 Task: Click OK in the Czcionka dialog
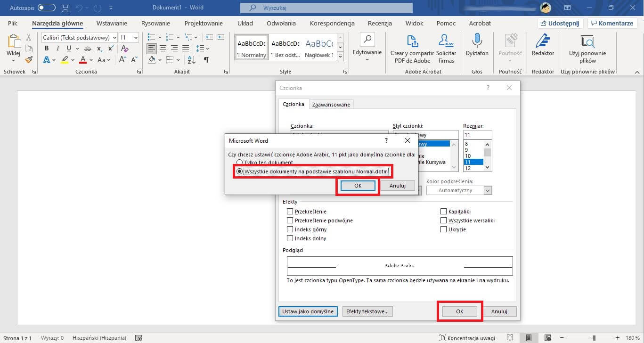(460, 311)
